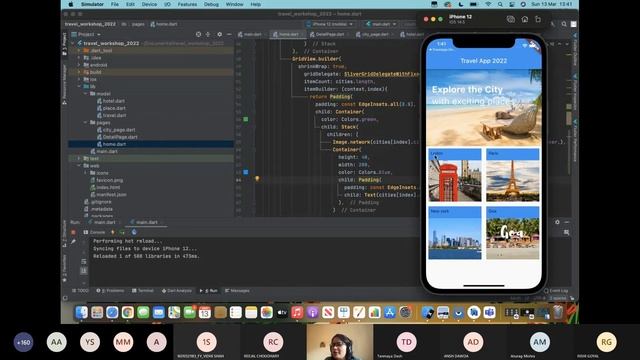Image resolution: width=640 pixels, height=360 pixels.
Task: Open Apple TV from the Dock
Action: [282, 312]
